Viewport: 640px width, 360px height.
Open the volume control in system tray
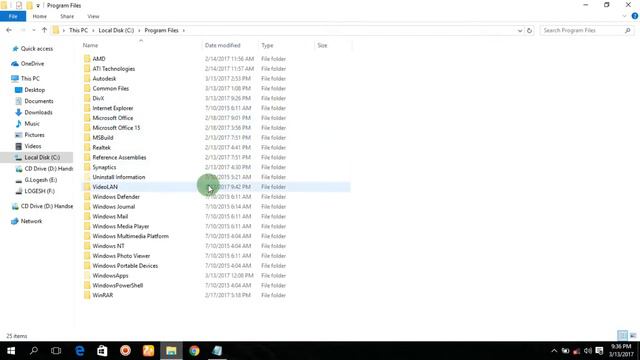pyautogui.click(x=588, y=351)
